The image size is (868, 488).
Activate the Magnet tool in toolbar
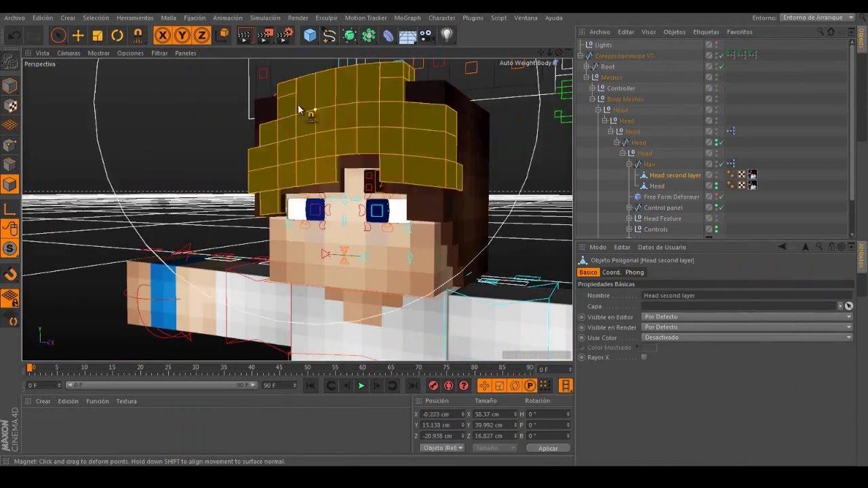[138, 35]
